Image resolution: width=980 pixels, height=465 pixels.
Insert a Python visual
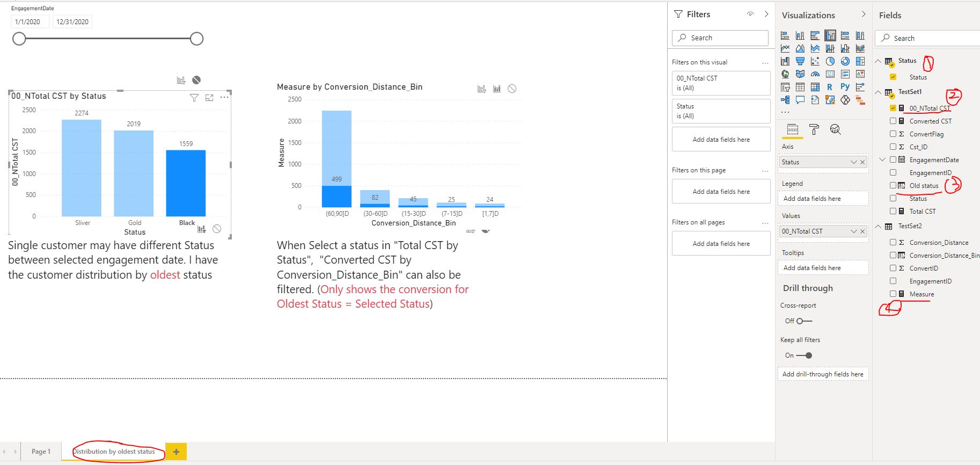(x=845, y=86)
